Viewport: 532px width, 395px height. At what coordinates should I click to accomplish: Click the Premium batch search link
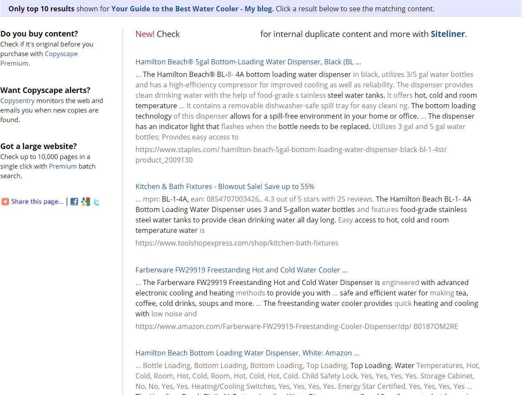(63, 166)
